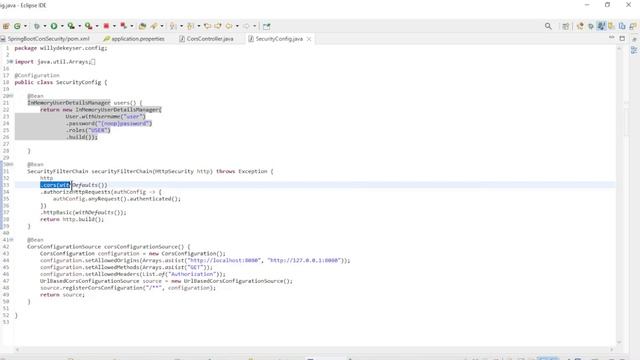Click the Search flashlight toolbar icon

(154, 26)
